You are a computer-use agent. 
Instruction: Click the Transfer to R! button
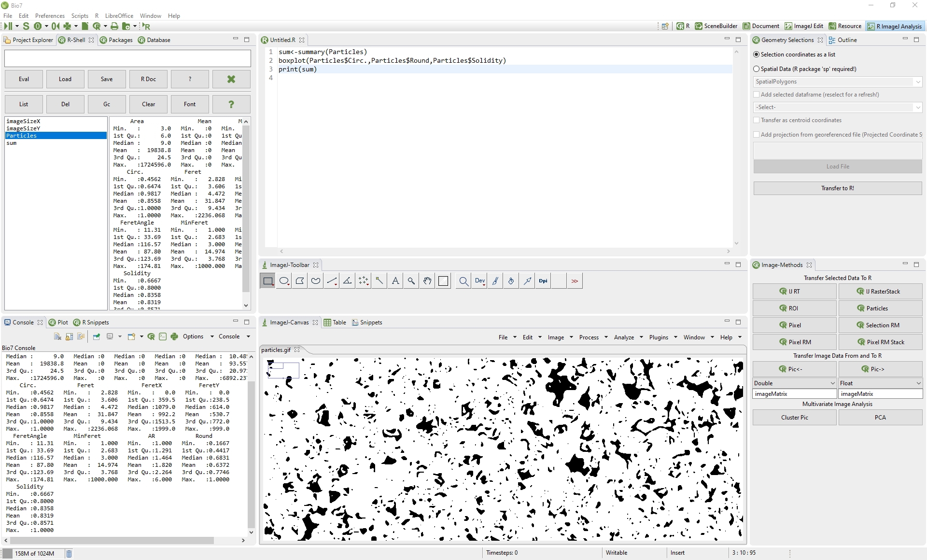point(837,187)
